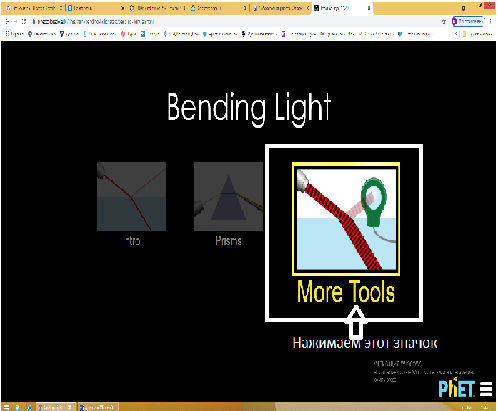Click the browser forward arrow

click(x=15, y=22)
